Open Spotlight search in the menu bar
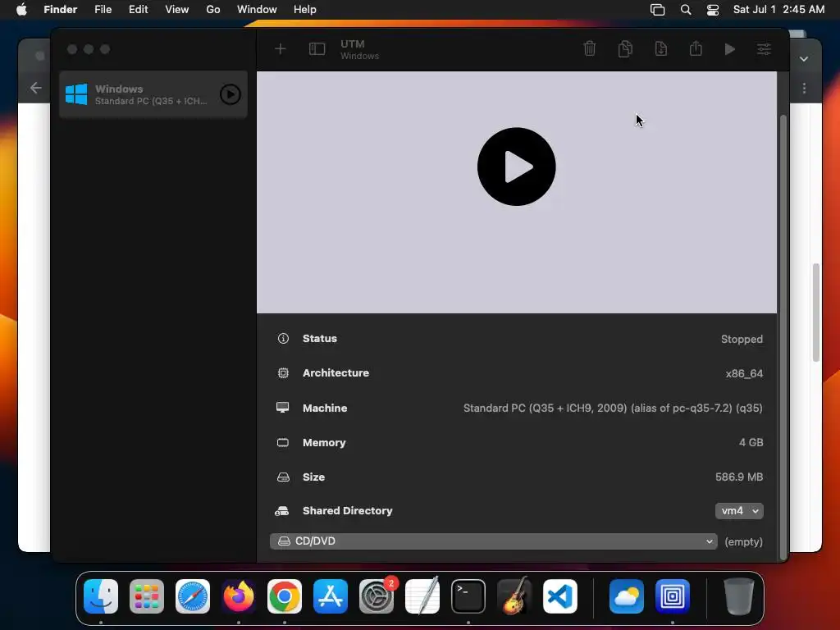 (x=686, y=10)
